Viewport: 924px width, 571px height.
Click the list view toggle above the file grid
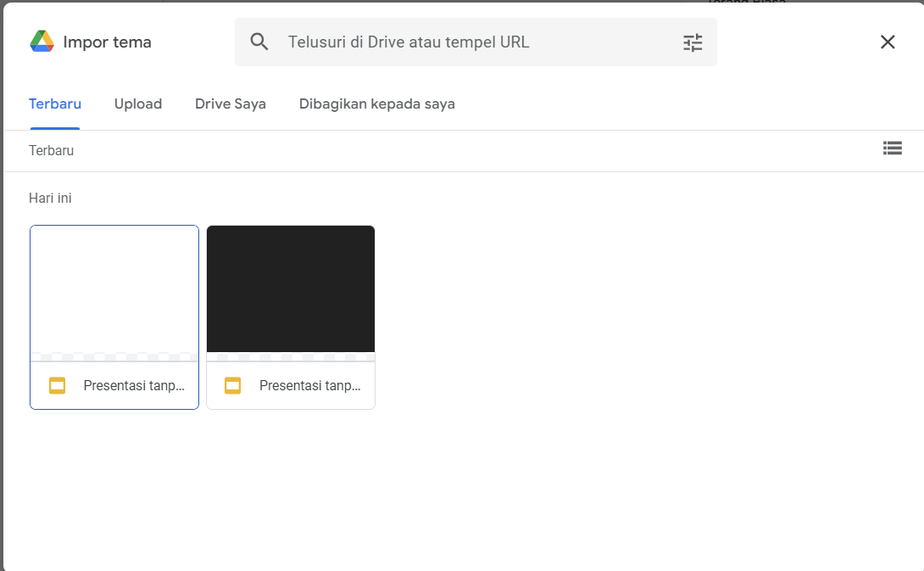tap(893, 148)
